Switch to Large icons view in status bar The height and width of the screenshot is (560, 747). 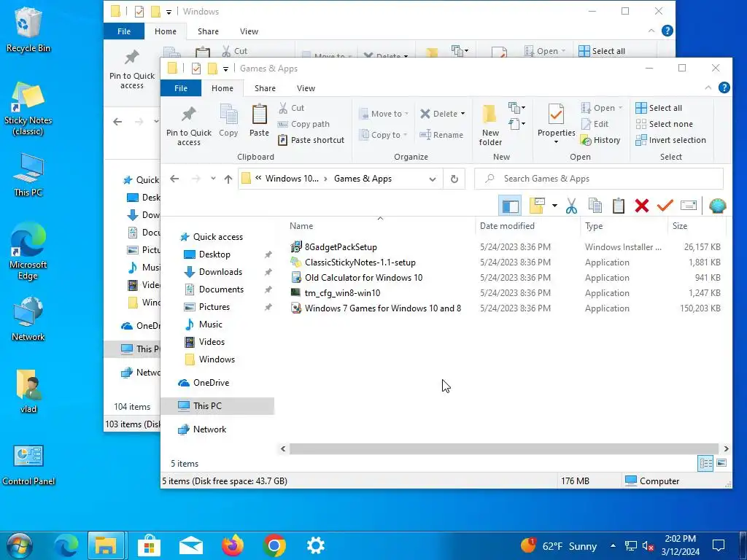pos(721,463)
